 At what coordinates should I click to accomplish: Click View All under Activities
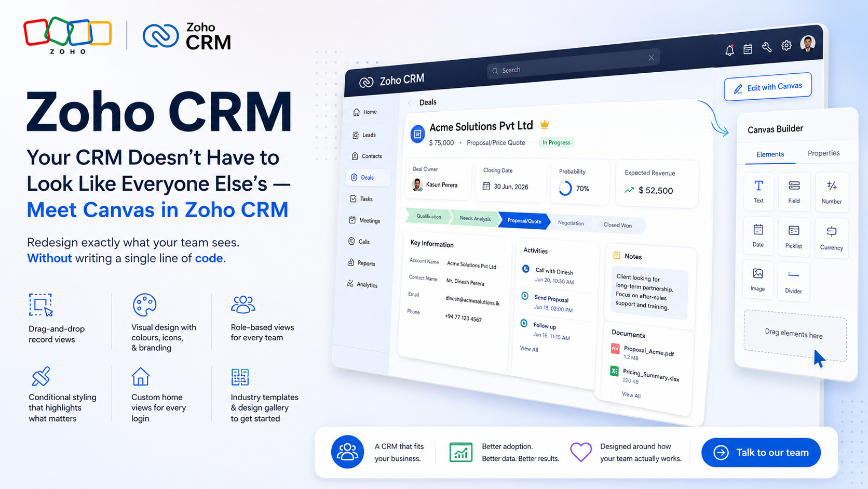point(529,349)
